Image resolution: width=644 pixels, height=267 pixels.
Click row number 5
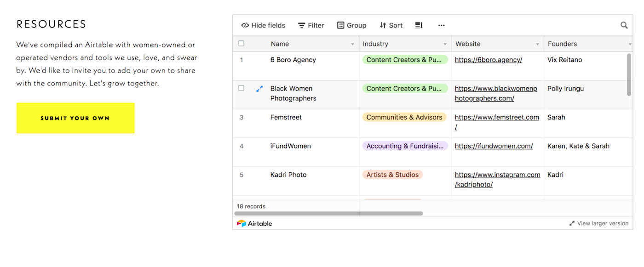[x=241, y=175]
